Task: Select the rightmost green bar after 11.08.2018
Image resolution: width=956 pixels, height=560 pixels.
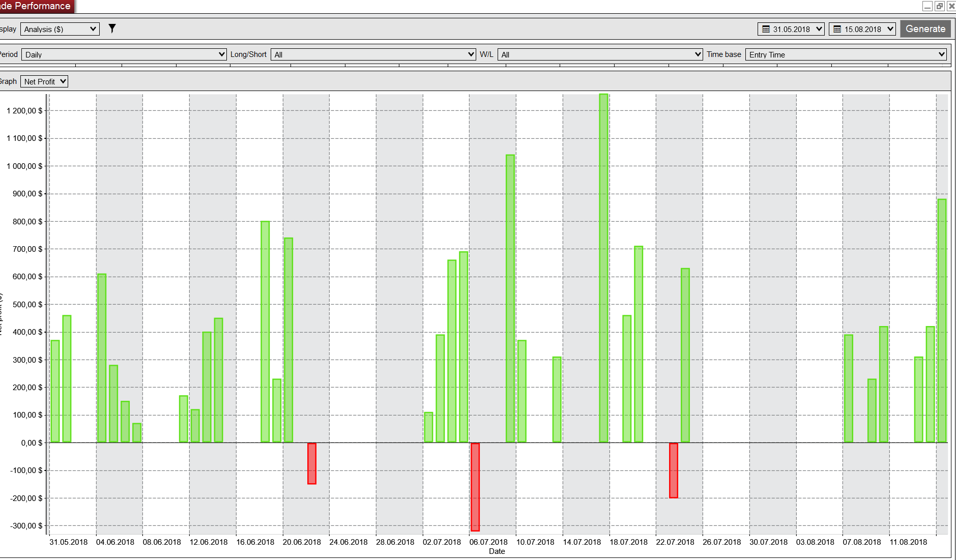Action: 942,320
